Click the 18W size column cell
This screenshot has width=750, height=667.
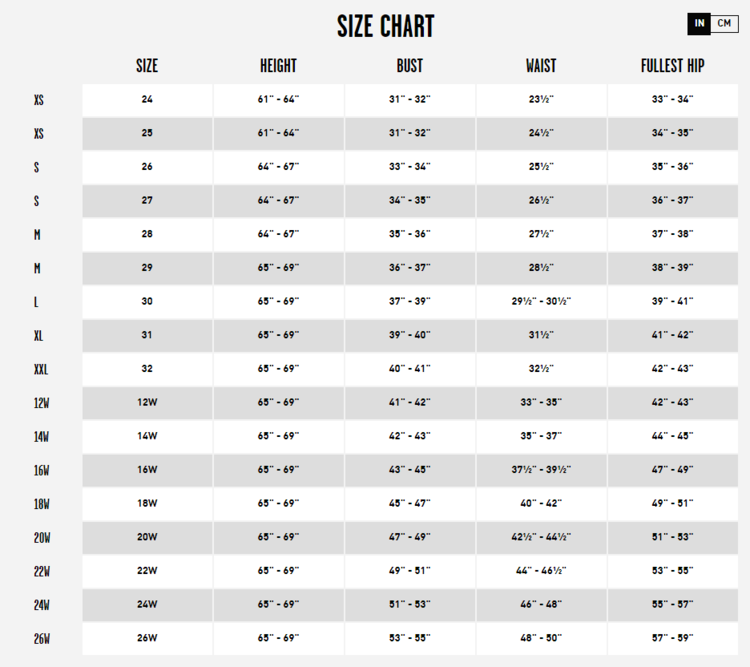[147, 503]
